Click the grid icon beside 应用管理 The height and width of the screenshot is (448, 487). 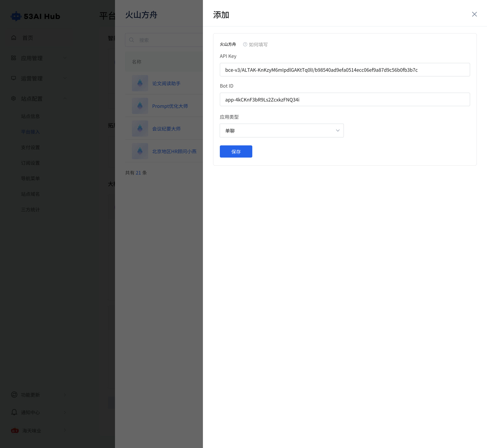click(x=14, y=58)
